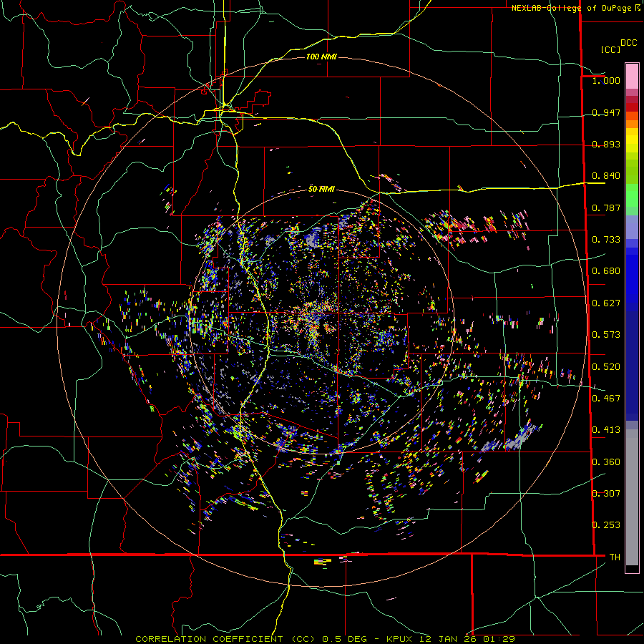644x644 pixels.
Task: Click the 12 JAN 26 date in the caption
Action: pyautogui.click(x=448, y=639)
